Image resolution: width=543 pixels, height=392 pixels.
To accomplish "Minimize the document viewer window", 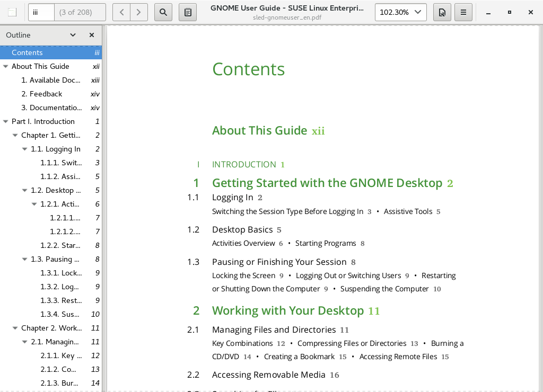I will click(x=488, y=12).
